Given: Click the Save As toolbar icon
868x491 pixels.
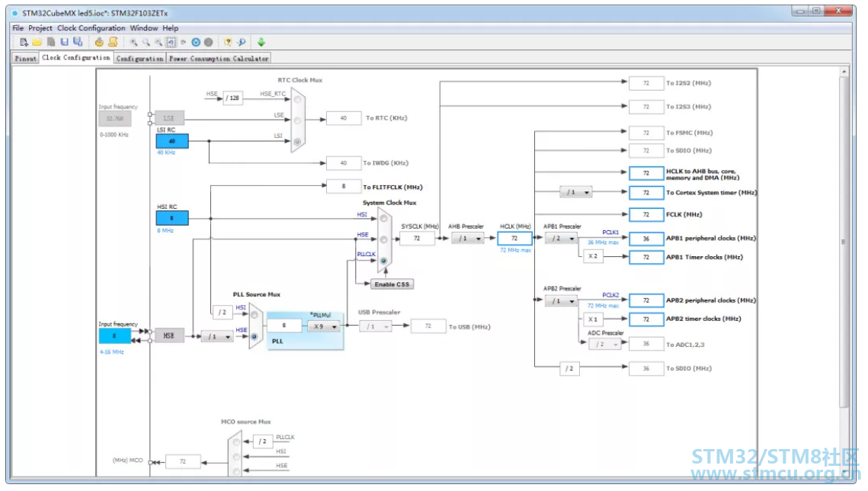Looking at the screenshot, I should pyautogui.click(x=78, y=42).
